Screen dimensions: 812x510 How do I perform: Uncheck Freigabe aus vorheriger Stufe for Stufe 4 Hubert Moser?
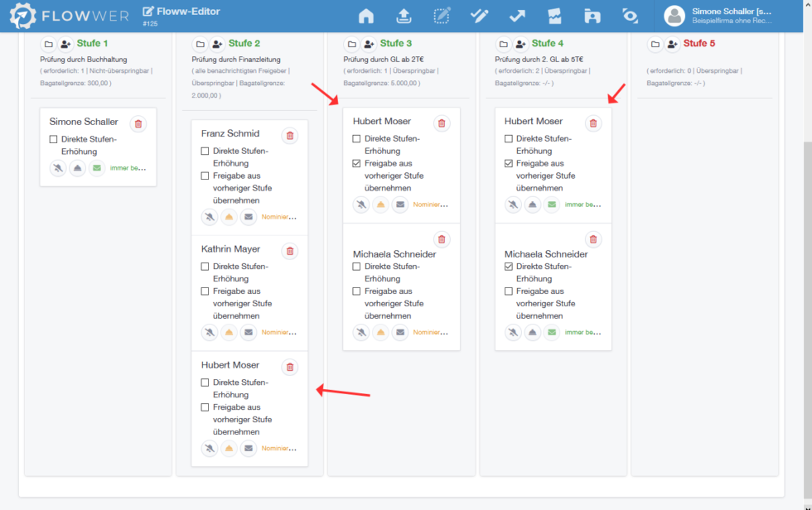[x=509, y=163]
